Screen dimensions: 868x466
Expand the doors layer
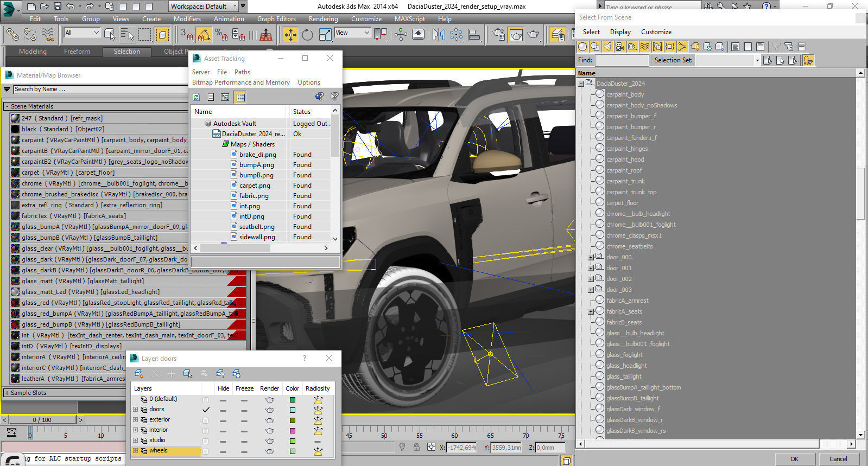click(136, 410)
